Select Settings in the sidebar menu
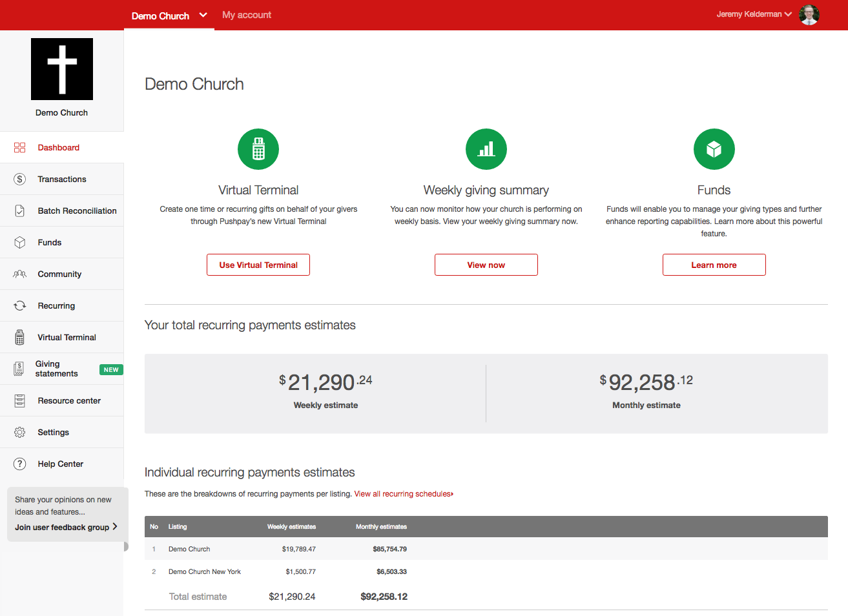Viewport: 848px width, 616px height. 53,432
